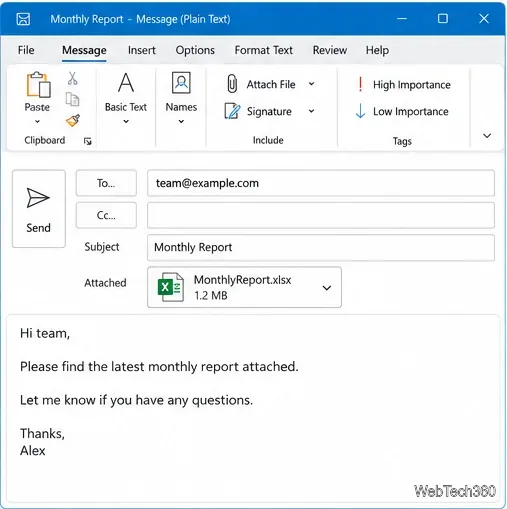This screenshot has height=509, width=507.
Task: Send the Monthly Report email
Action: 39,209
